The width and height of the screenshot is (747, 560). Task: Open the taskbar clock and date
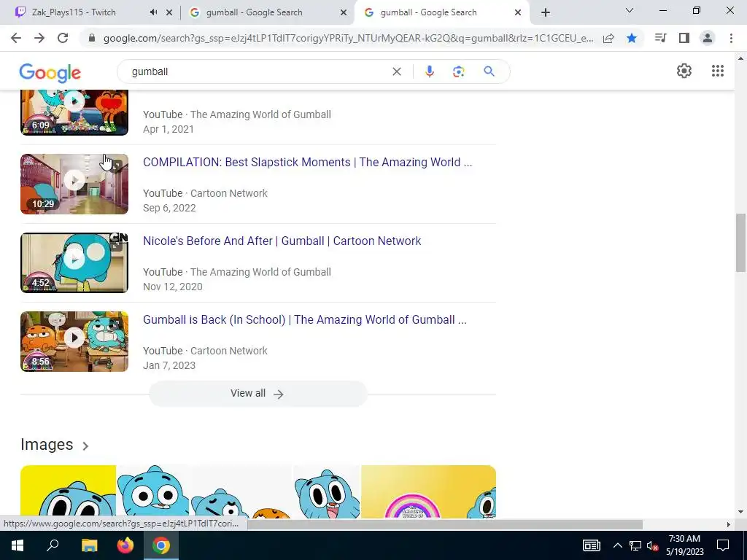[684, 545]
